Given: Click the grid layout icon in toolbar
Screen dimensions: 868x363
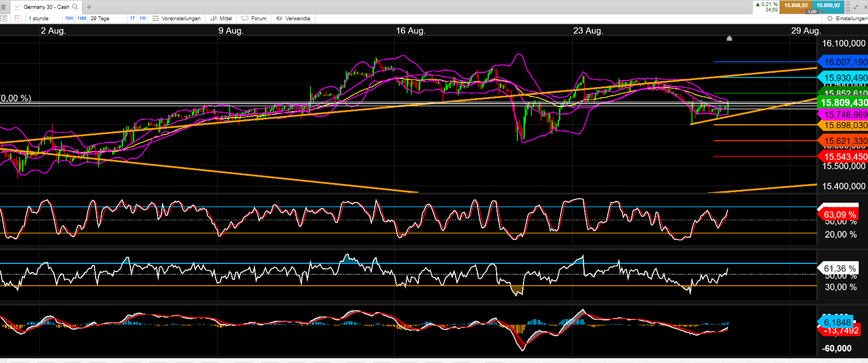Looking at the screenshot, I should [x=18, y=18].
